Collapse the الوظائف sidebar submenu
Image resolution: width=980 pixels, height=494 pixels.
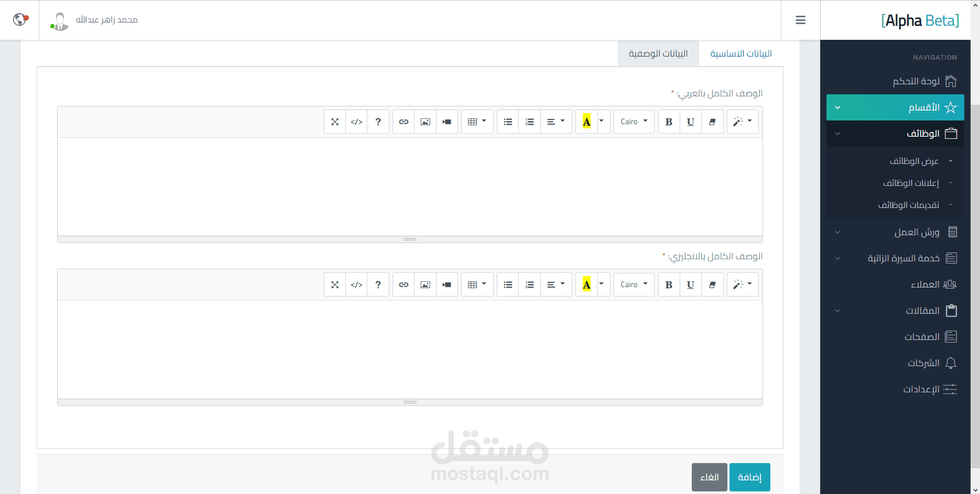click(x=895, y=134)
